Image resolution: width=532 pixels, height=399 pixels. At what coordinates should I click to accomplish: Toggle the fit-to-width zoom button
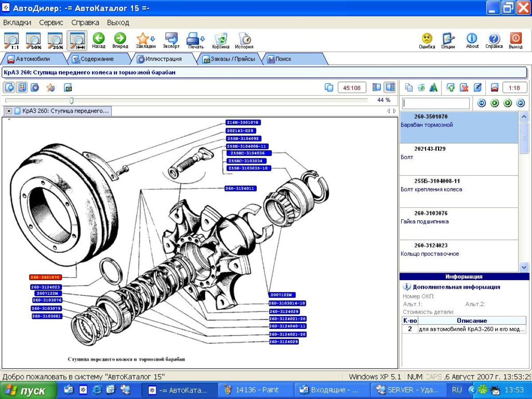[77, 40]
